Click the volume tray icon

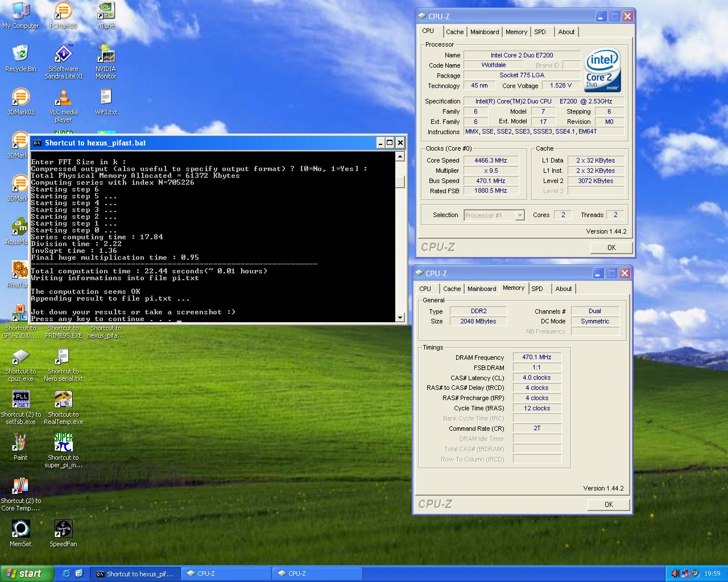(675, 573)
